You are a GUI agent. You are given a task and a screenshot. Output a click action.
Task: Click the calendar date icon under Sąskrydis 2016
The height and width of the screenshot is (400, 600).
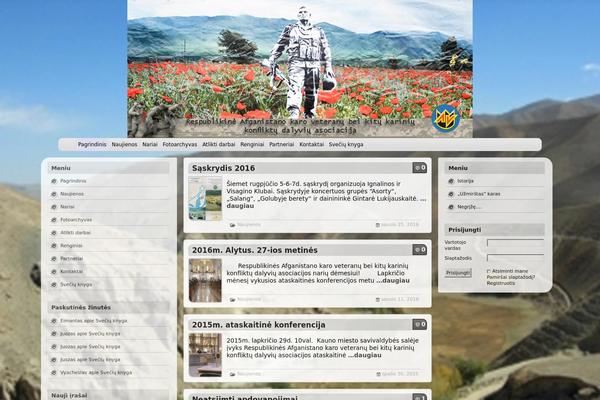tap(378, 225)
